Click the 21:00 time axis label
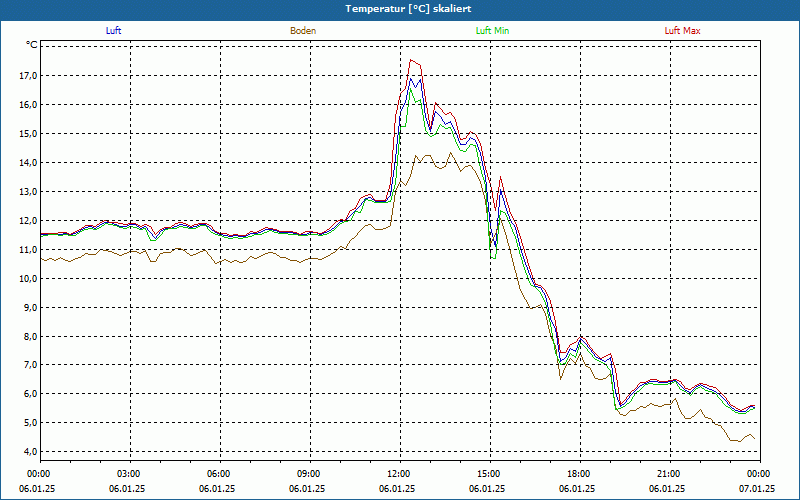800x500 pixels. (670, 474)
